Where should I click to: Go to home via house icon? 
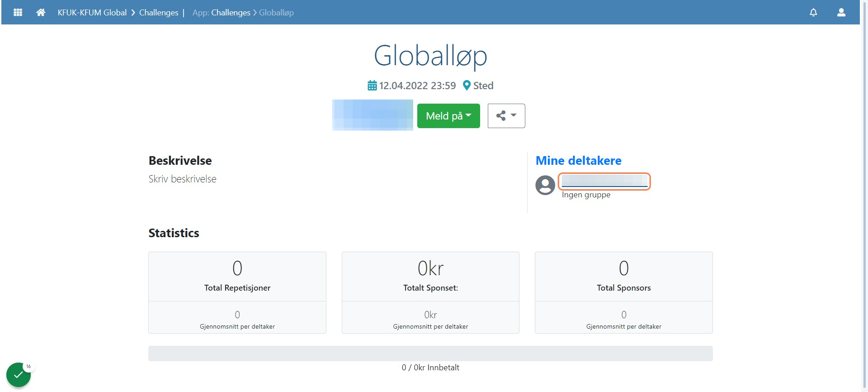[41, 12]
